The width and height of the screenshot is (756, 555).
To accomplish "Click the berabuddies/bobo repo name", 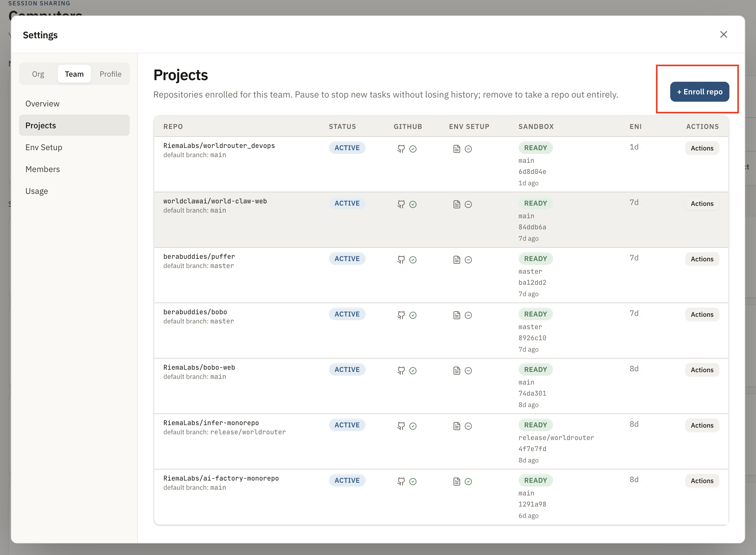I will tap(195, 312).
